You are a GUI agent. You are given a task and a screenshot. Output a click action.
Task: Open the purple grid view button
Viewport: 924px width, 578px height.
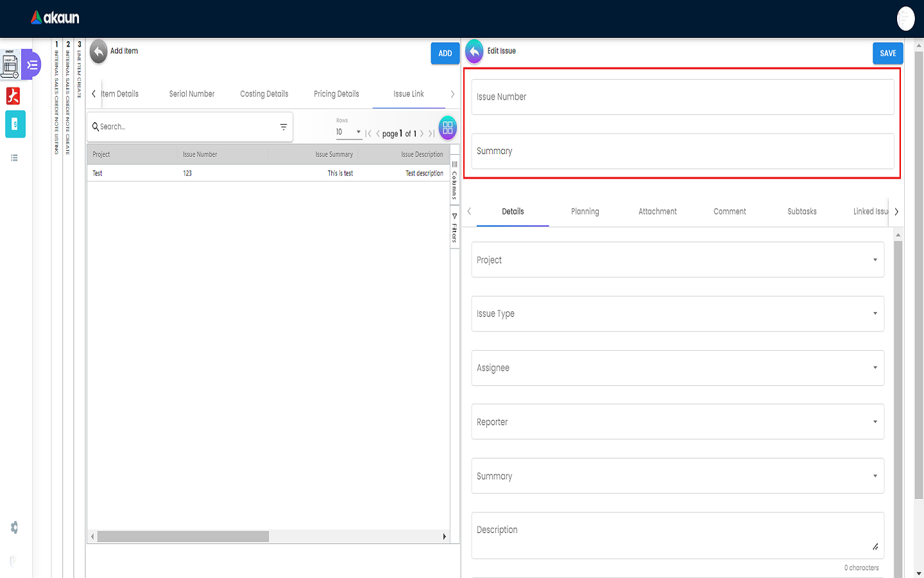[447, 127]
